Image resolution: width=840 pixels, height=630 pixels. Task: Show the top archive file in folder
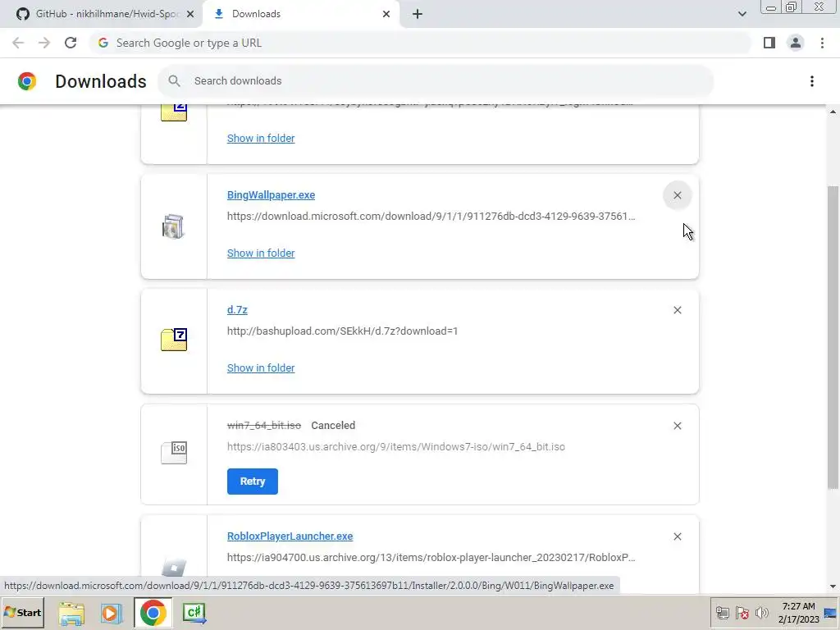tap(261, 138)
